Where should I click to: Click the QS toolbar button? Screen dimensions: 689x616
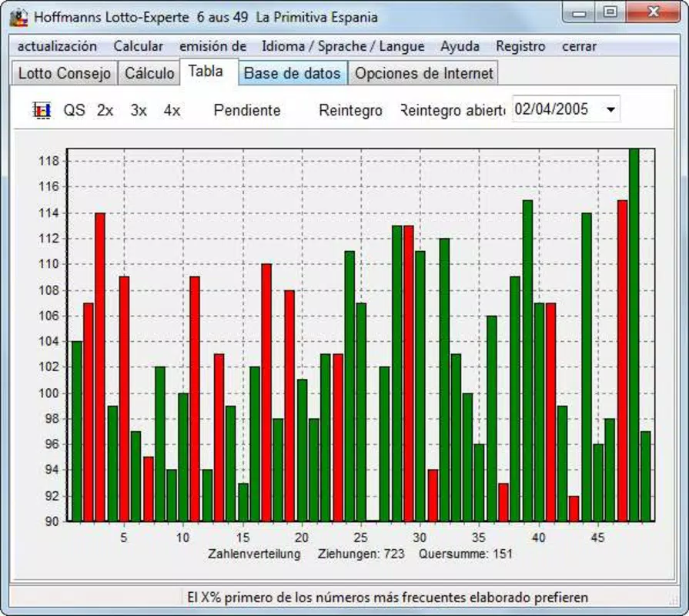(74, 110)
